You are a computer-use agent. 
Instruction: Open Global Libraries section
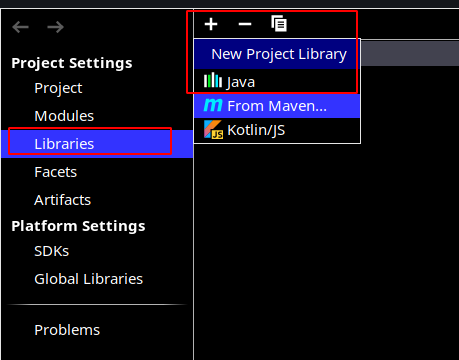[88, 279]
